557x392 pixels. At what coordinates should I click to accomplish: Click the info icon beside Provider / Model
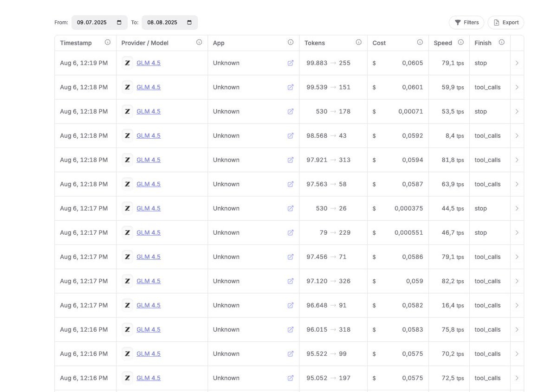(x=199, y=42)
